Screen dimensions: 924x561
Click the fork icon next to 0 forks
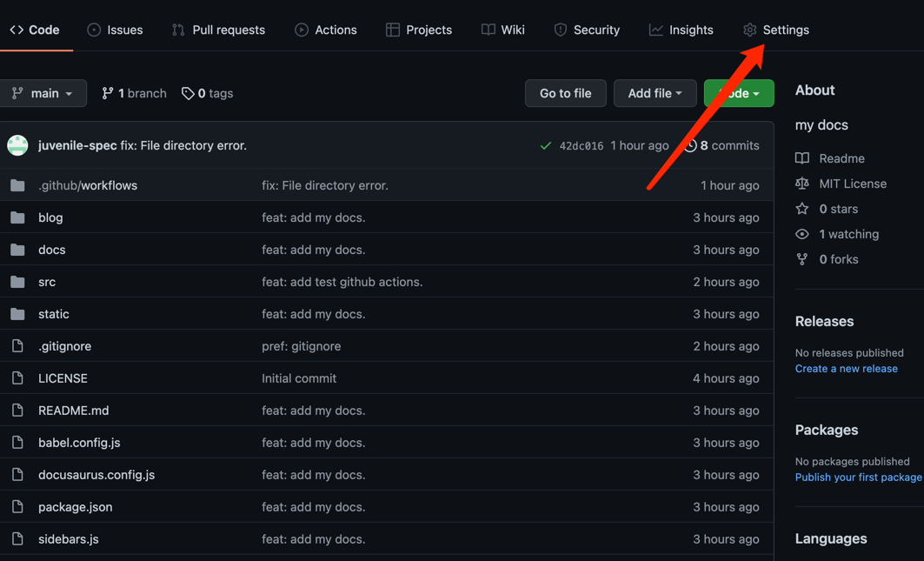(802, 259)
